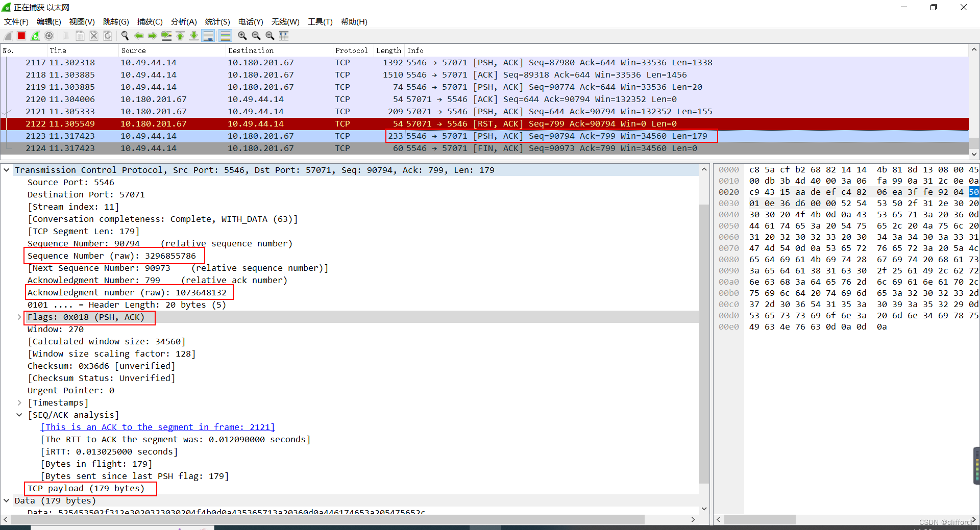Open the 电话(Y) menu
980x530 pixels.
(251, 21)
